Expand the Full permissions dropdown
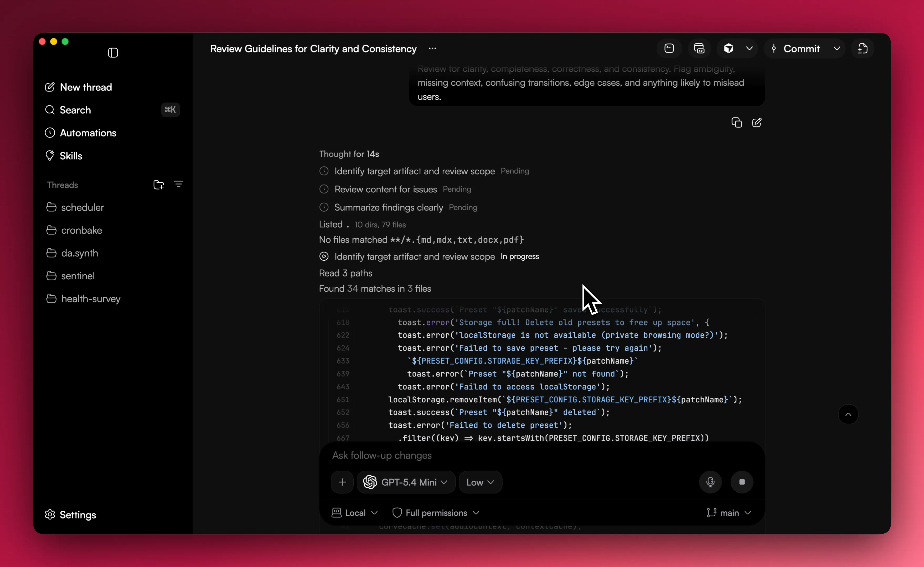 [436, 513]
